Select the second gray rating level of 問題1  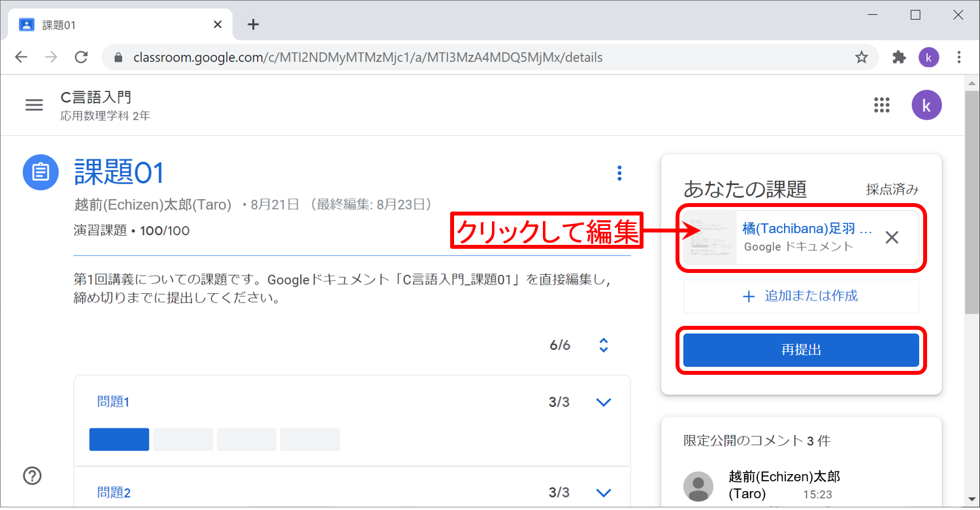tap(183, 439)
